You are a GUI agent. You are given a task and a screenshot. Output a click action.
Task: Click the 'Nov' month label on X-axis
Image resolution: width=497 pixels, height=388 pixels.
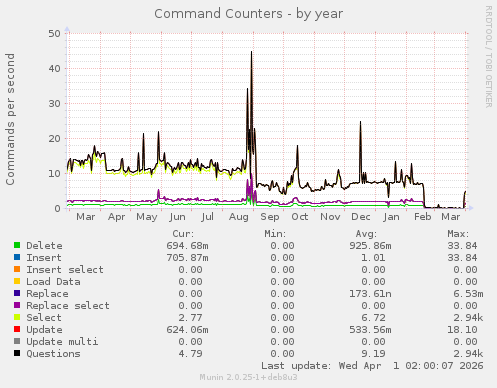pos(330,217)
